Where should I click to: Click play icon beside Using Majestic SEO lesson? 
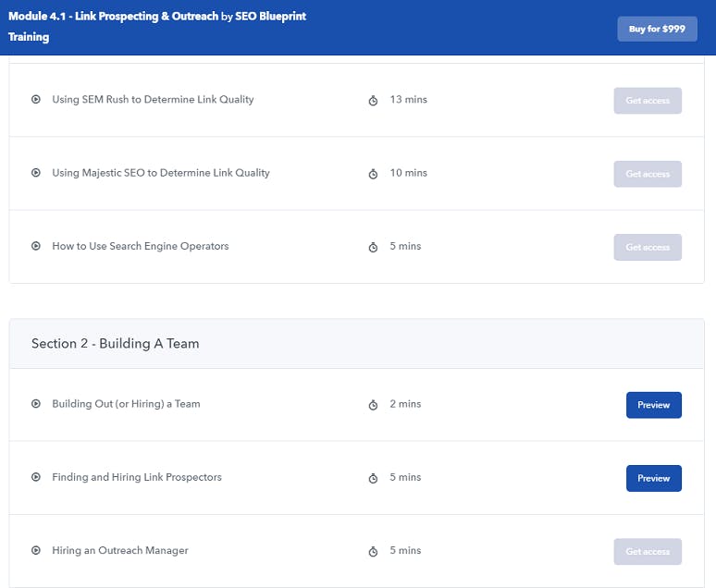tap(36, 173)
